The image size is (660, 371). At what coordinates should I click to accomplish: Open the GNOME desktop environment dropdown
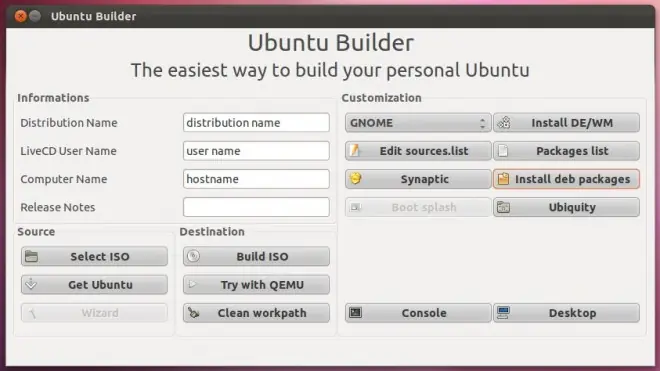pos(418,123)
